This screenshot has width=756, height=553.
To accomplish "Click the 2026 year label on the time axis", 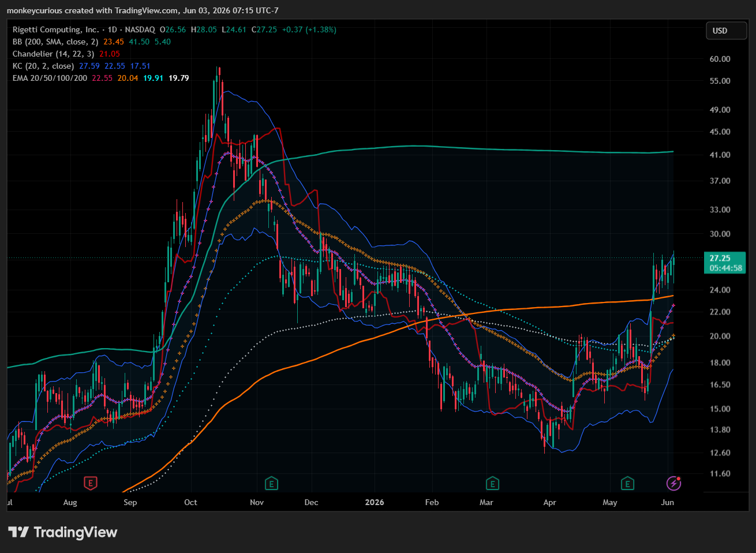I will pyautogui.click(x=375, y=502).
